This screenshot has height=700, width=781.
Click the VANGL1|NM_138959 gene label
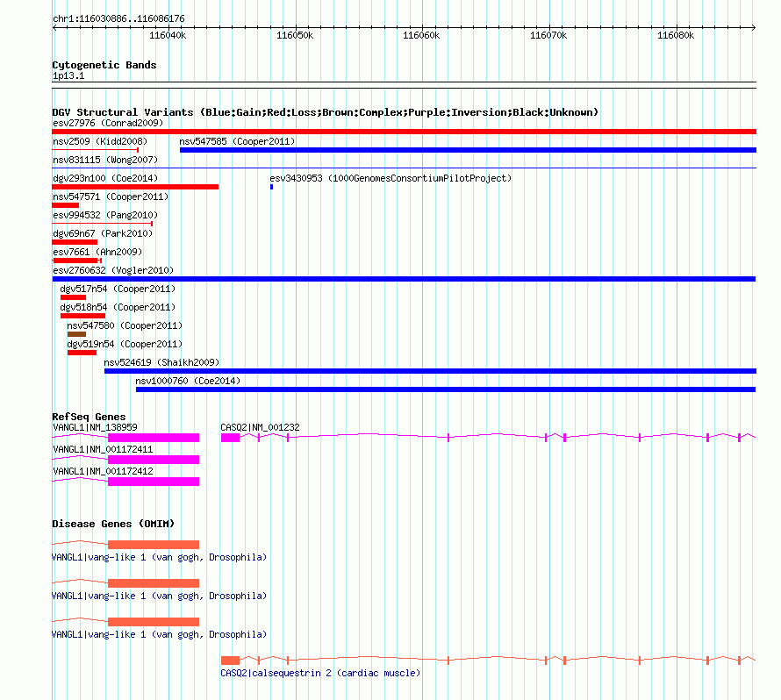point(95,427)
